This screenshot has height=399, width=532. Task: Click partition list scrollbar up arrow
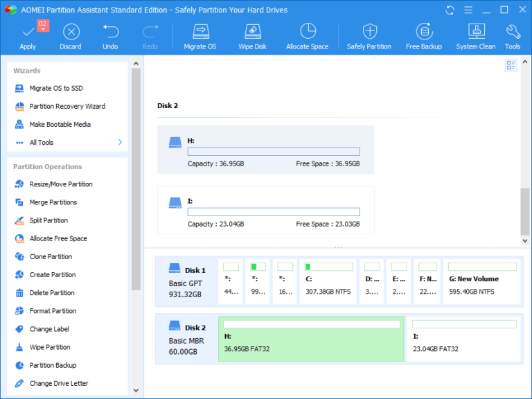coord(525,62)
